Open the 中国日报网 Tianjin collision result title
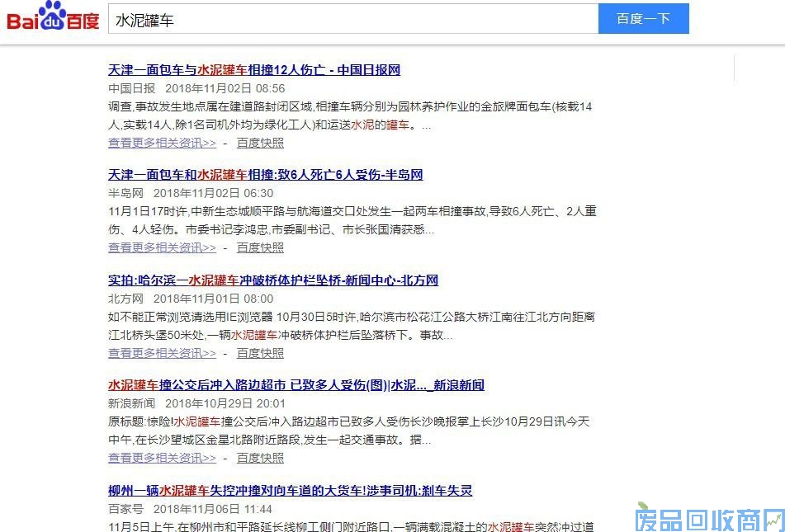The height and width of the screenshot is (532, 785). click(253, 70)
